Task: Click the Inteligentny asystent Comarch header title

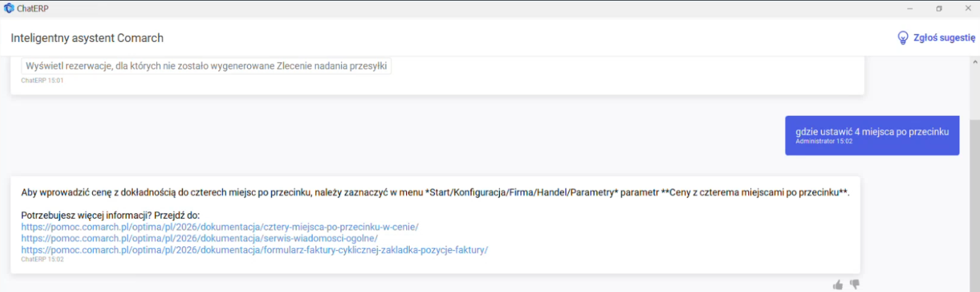Action: [x=87, y=38]
